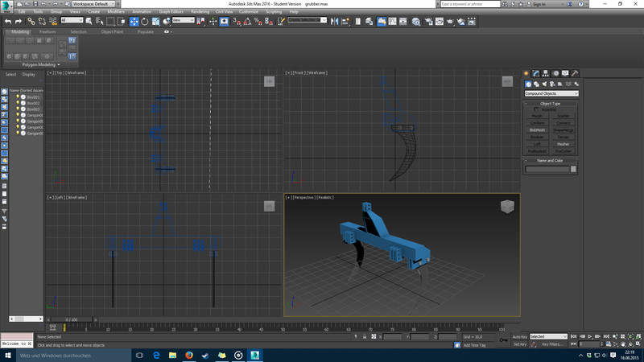Viewport: 644px width, 362px height.
Task: Open the Hierarchy command panel tab
Action: [546, 73]
